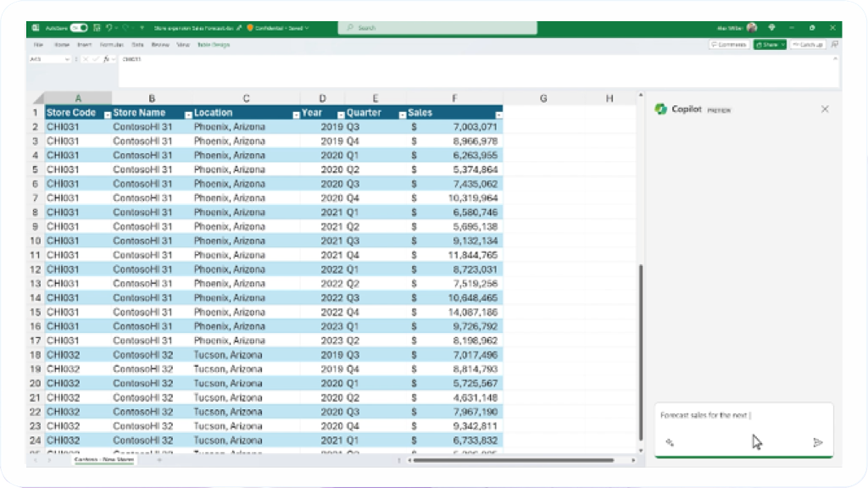Open the Table Design tab

(x=214, y=45)
